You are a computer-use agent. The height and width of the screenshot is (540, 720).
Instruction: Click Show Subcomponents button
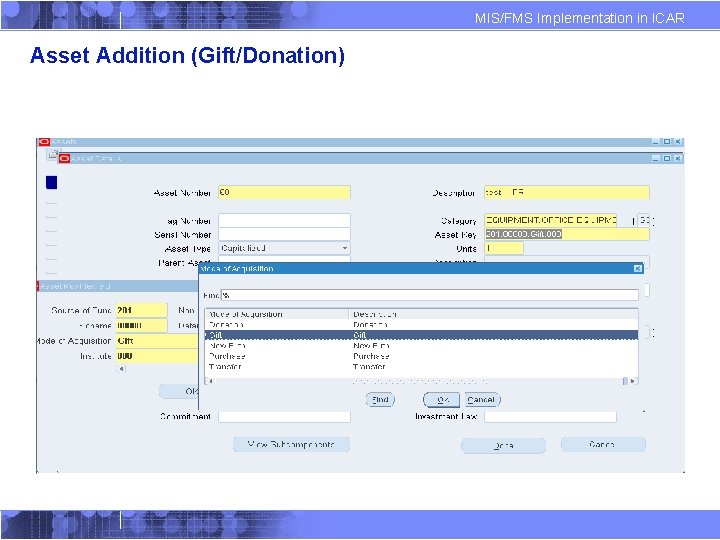pyautogui.click(x=291, y=444)
